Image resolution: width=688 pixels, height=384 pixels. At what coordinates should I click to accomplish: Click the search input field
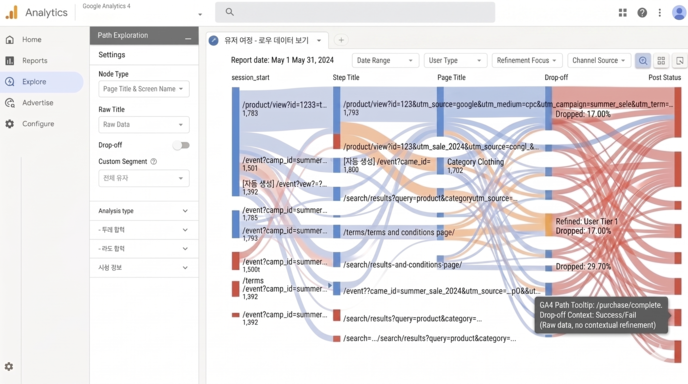click(355, 12)
